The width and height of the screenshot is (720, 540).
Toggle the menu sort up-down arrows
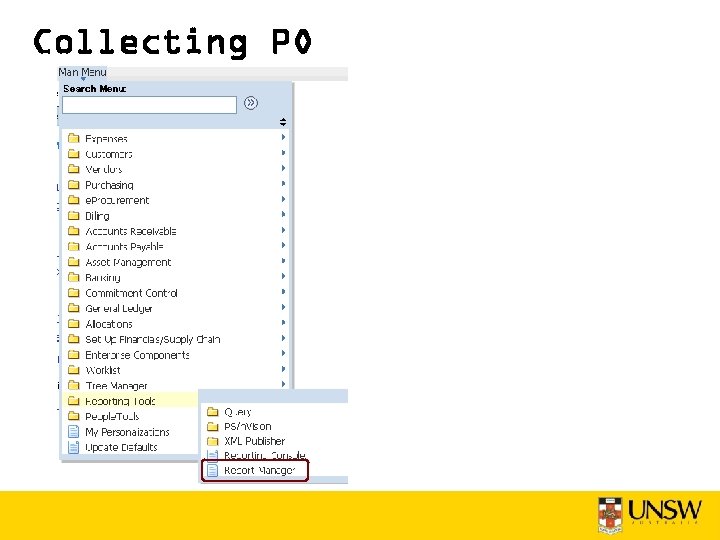point(283,122)
